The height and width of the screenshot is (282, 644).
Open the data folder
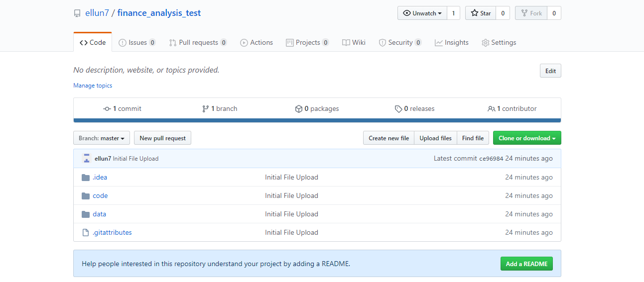(x=99, y=214)
